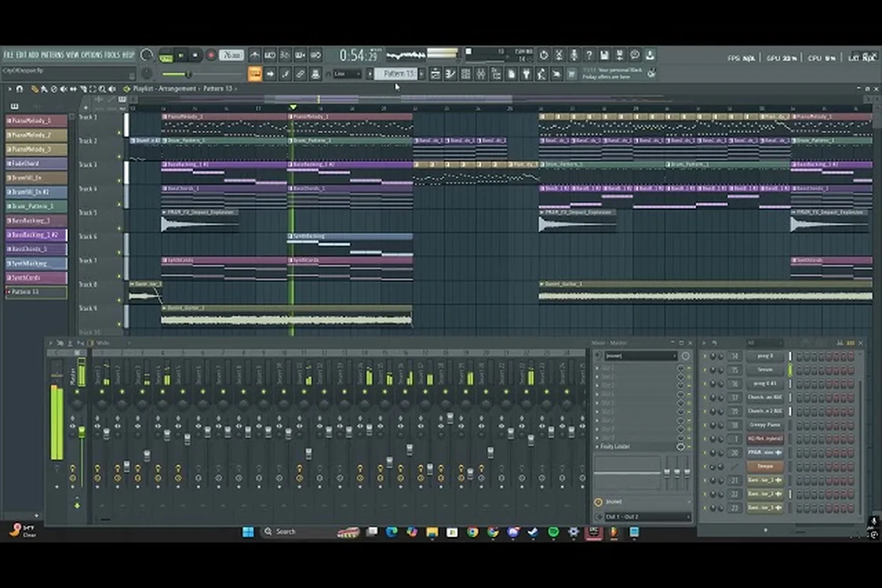This screenshot has height=588, width=882.
Task: Toggle the highlighted orange playlist view button
Action: (254, 73)
